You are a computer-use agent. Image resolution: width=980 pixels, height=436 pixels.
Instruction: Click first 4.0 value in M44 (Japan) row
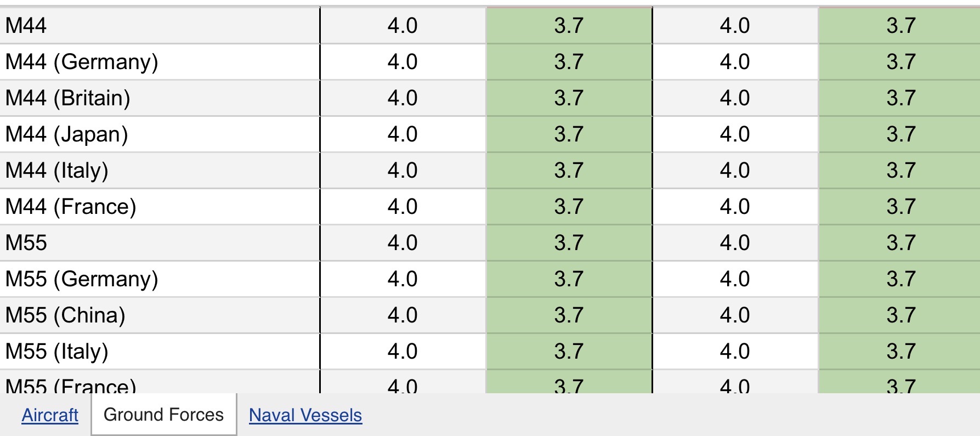403,134
